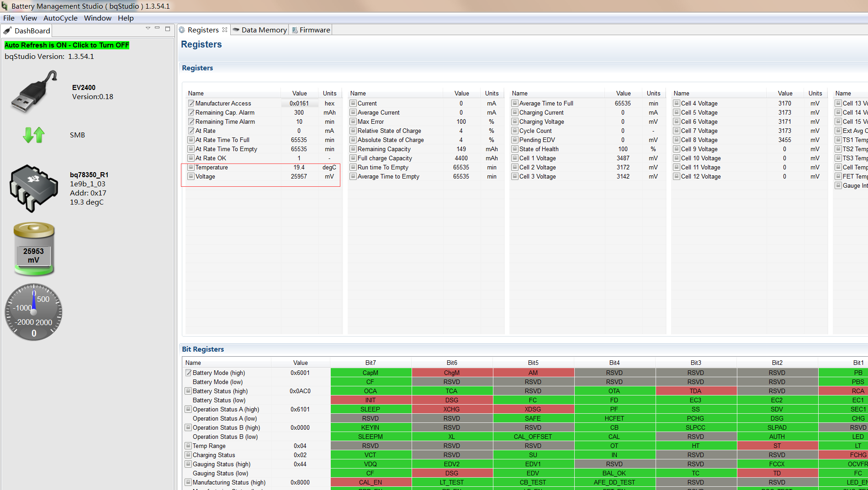Switch to the Data Memory tab
Viewport: 868px width, 490px height.
(x=259, y=30)
